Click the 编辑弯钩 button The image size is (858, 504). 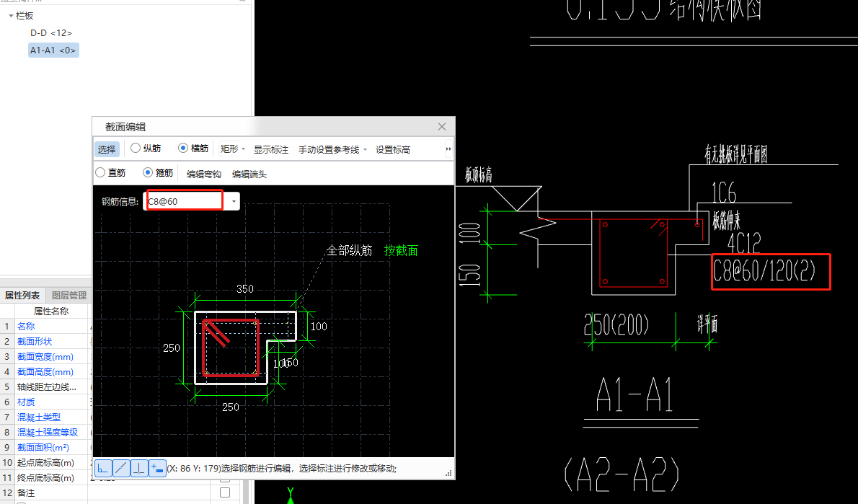coord(203,174)
